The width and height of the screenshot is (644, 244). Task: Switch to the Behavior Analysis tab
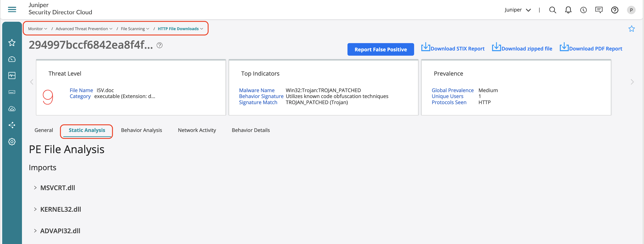coord(141,130)
